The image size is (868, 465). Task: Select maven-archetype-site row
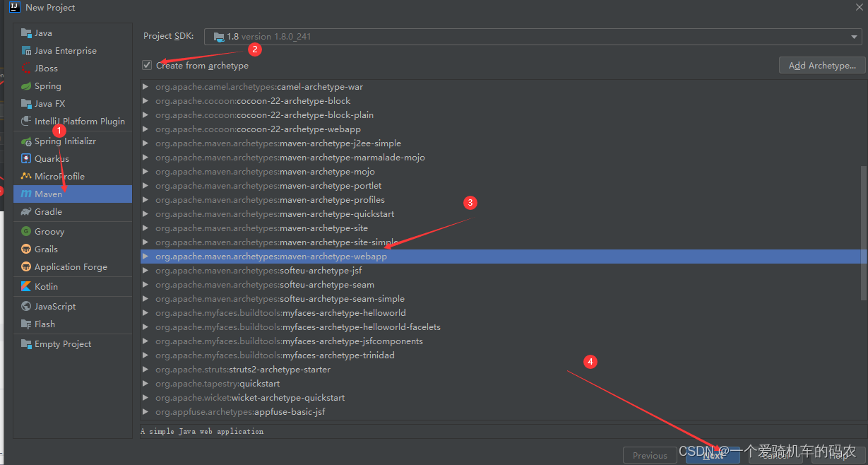click(500, 228)
